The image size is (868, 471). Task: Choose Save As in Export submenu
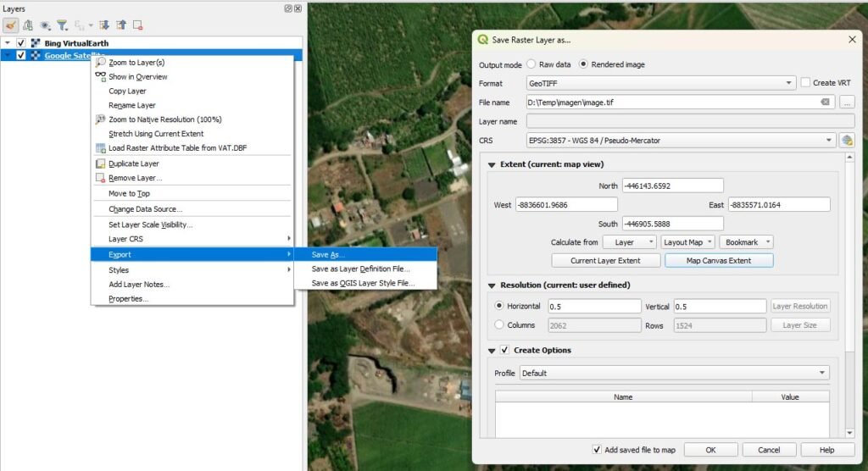(328, 254)
